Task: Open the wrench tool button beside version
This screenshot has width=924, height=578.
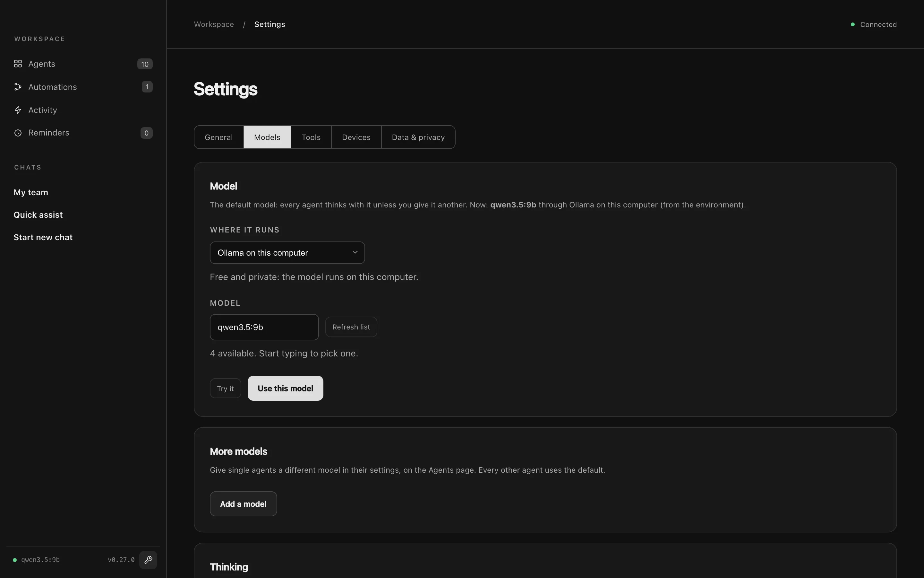Action: (148, 560)
